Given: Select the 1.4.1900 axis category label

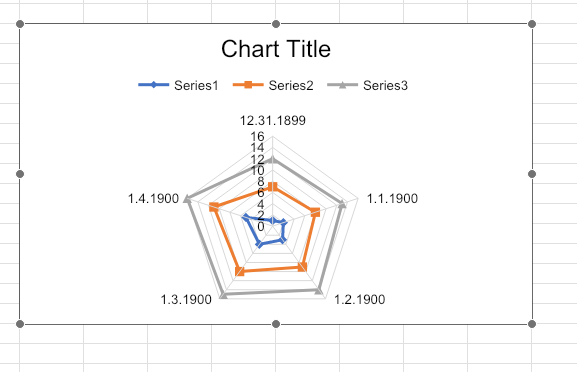Looking at the screenshot, I should pyautogui.click(x=153, y=199).
